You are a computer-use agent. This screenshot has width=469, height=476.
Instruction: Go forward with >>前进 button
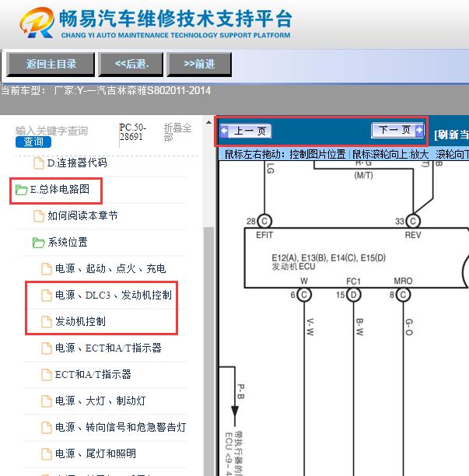pos(199,64)
